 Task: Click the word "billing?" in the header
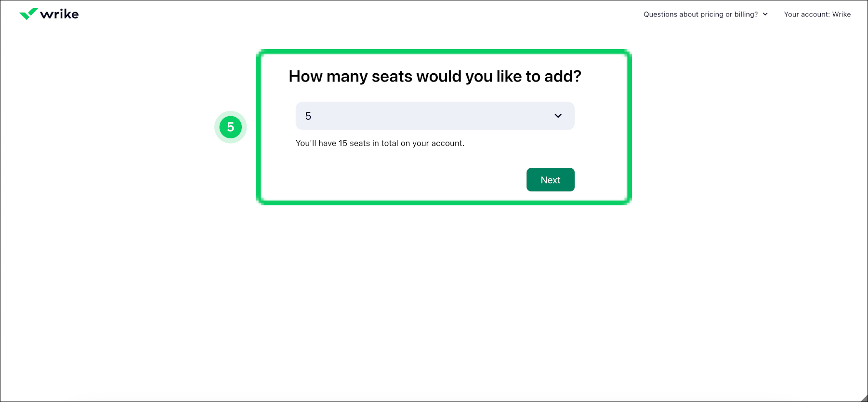pyautogui.click(x=746, y=14)
